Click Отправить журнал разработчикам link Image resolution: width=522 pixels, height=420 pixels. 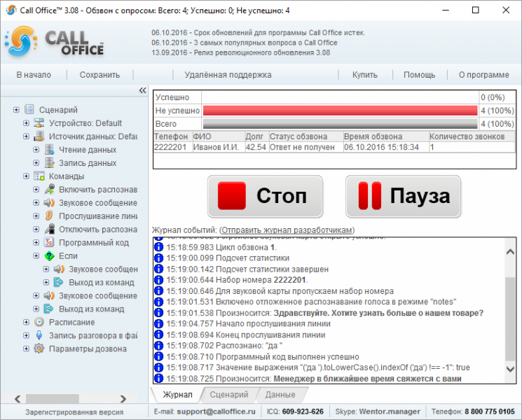pyautogui.click(x=287, y=230)
